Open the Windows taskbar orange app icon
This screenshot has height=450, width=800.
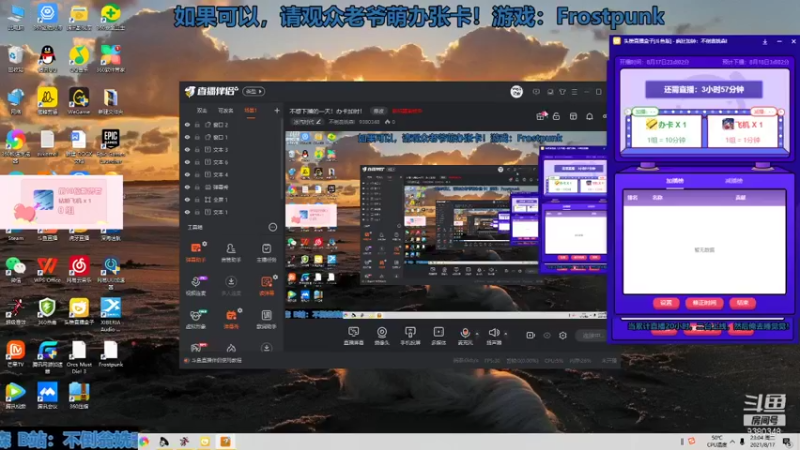click(225, 441)
